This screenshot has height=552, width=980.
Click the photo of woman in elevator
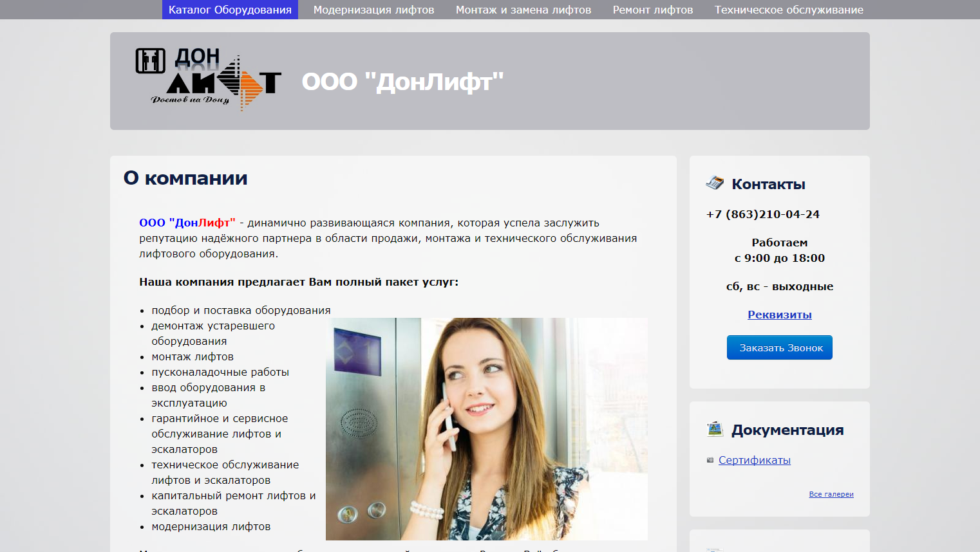pyautogui.click(x=486, y=428)
